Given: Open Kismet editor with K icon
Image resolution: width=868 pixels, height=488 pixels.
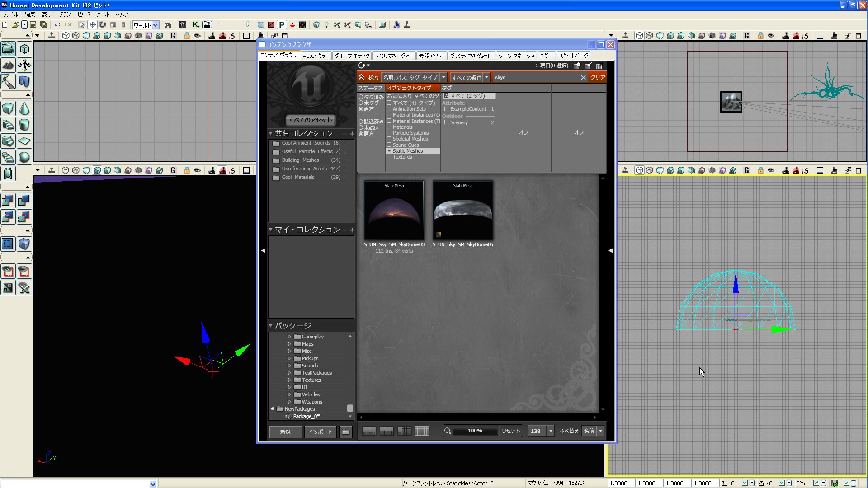Looking at the screenshot, I should (x=196, y=25).
